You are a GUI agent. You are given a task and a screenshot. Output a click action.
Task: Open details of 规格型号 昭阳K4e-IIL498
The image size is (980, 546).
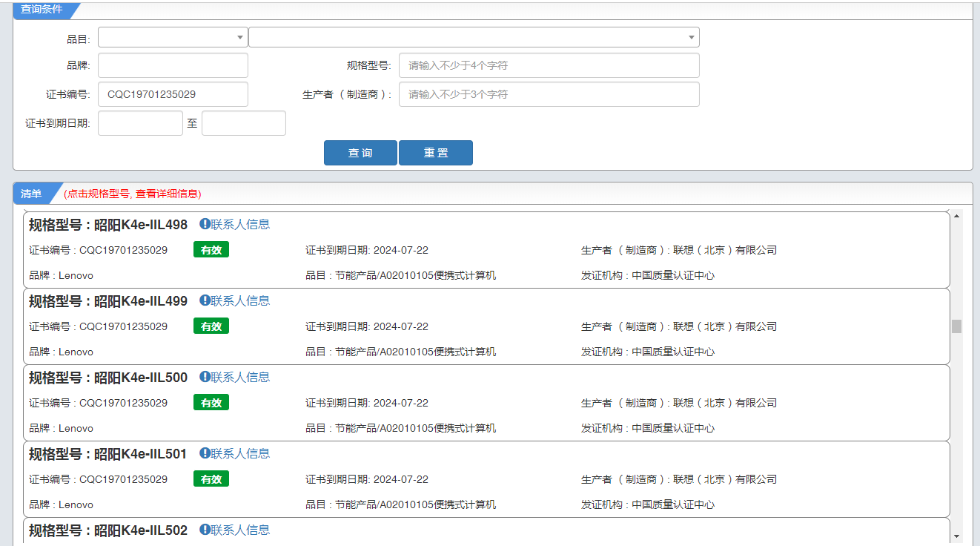pos(108,224)
